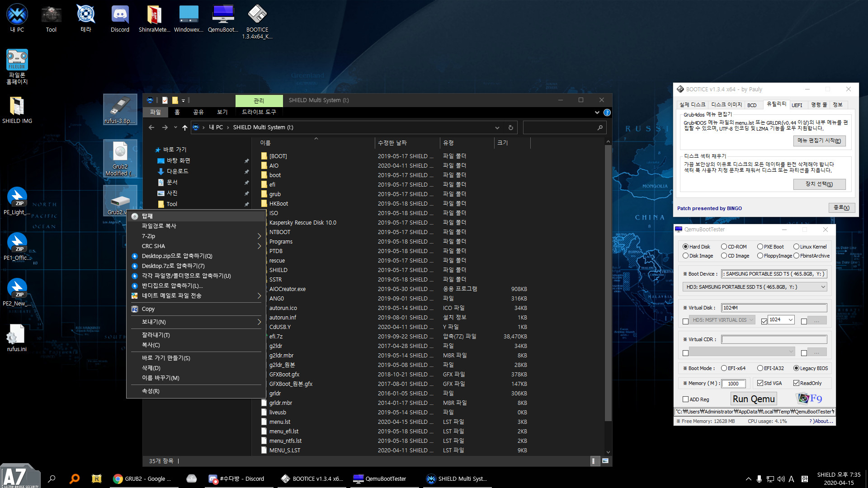Expand 네이트 메일로 파일 전송 submenu arrow
The width and height of the screenshot is (868, 488).
coord(259,296)
